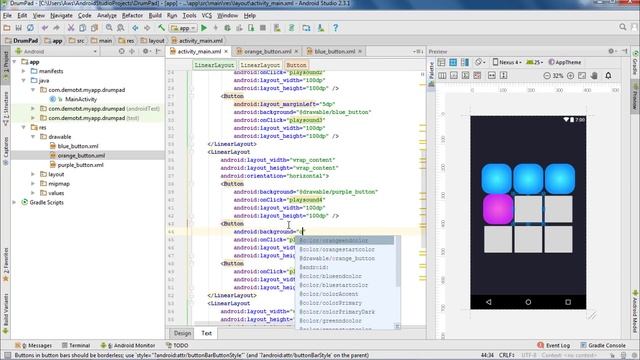Image resolution: width=640 pixels, height=360 pixels.
Task: Collapse the drawable folder
Action: tap(33, 137)
